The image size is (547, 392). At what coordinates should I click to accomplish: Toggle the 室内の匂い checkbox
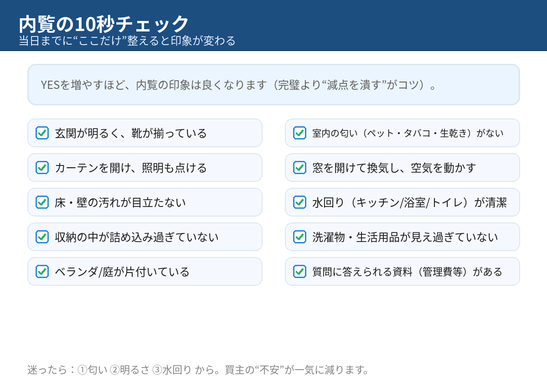point(300,133)
